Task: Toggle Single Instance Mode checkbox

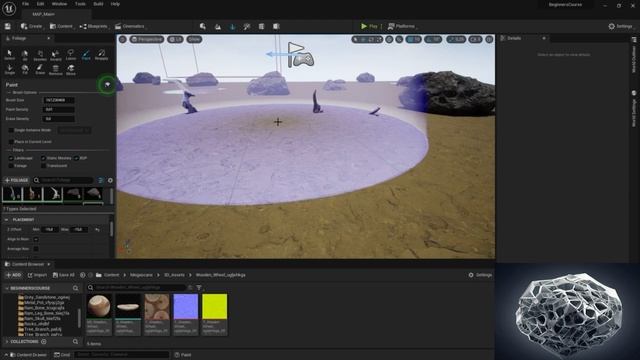Action: pyautogui.click(x=11, y=130)
